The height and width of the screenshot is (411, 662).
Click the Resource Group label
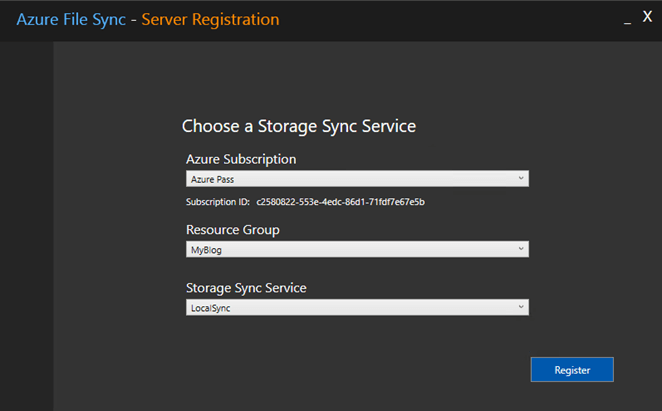click(x=233, y=230)
